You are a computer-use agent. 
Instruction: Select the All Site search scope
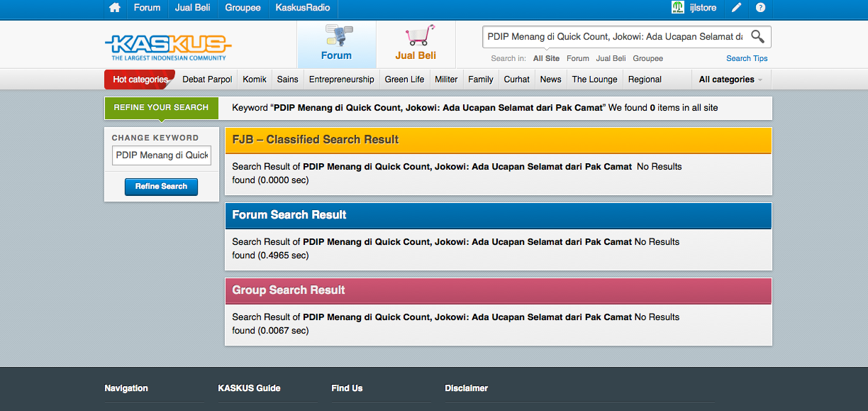546,58
